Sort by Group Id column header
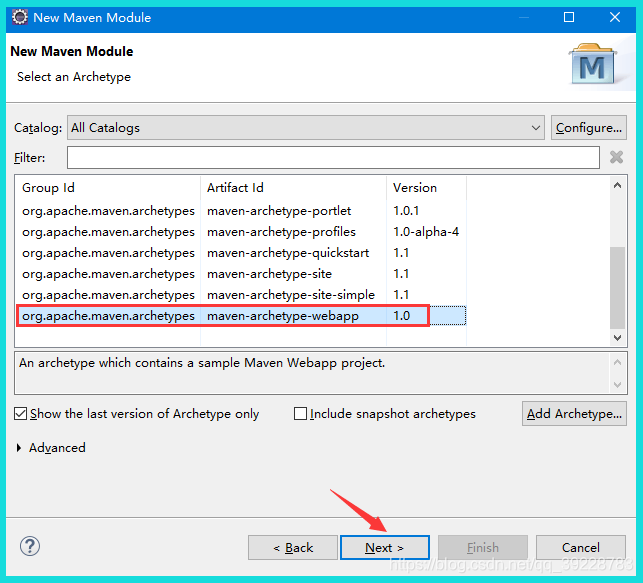The image size is (643, 583). coord(108,188)
